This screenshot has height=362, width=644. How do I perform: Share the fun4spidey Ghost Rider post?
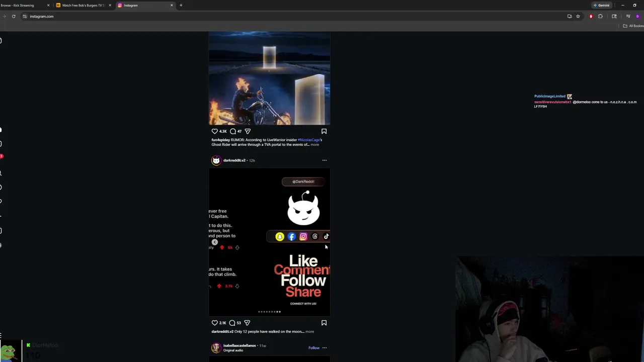[248, 131]
